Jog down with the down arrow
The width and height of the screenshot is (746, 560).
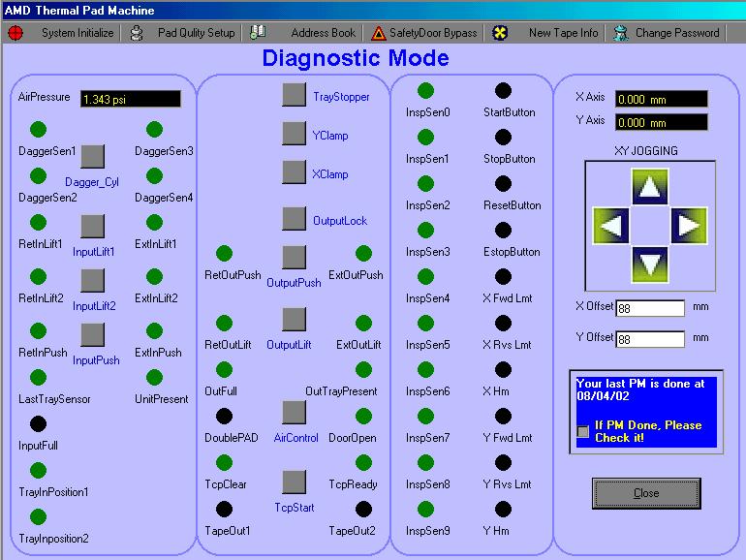pyautogui.click(x=650, y=264)
